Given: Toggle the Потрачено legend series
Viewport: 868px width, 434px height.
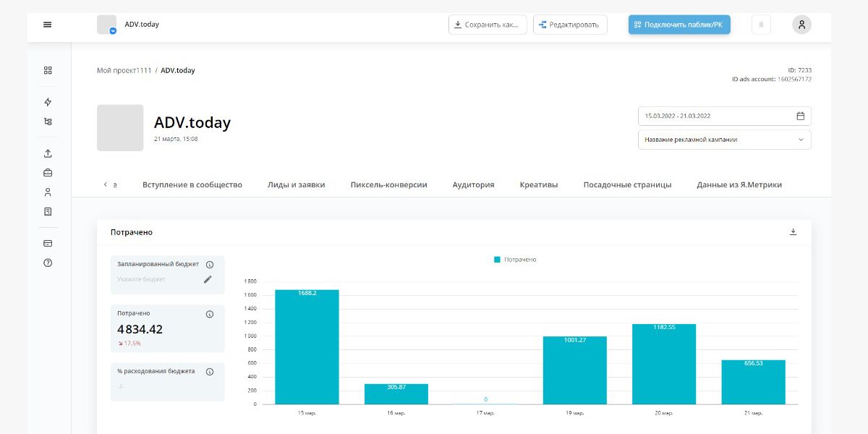Looking at the screenshot, I should pos(515,260).
